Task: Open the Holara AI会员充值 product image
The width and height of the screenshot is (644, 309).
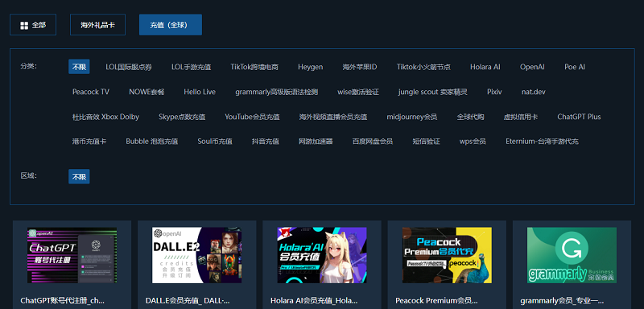Action: [322, 255]
